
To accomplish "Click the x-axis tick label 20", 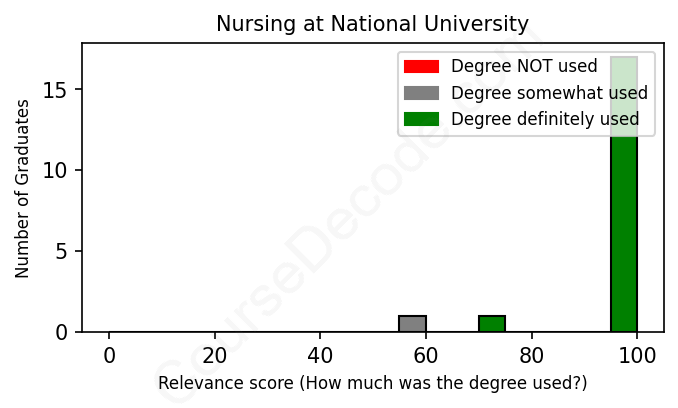I will pyautogui.click(x=214, y=354).
